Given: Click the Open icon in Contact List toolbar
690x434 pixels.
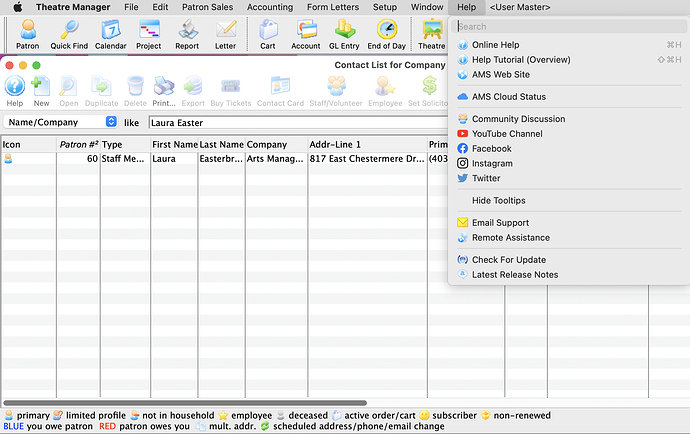Looking at the screenshot, I should pyautogui.click(x=69, y=91).
